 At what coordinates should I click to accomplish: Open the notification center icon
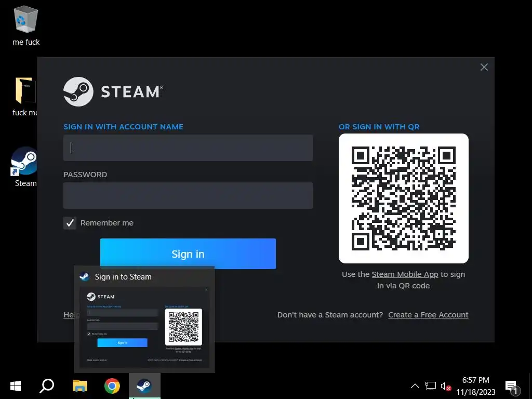click(512, 387)
